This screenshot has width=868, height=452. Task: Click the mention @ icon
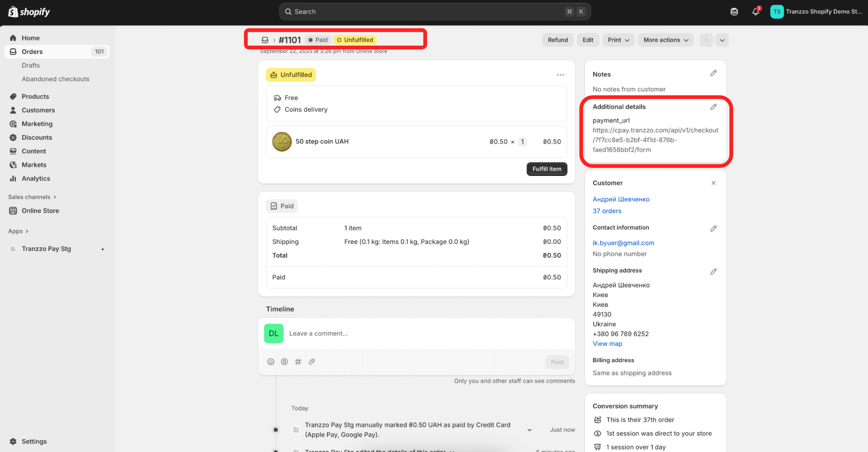284,362
